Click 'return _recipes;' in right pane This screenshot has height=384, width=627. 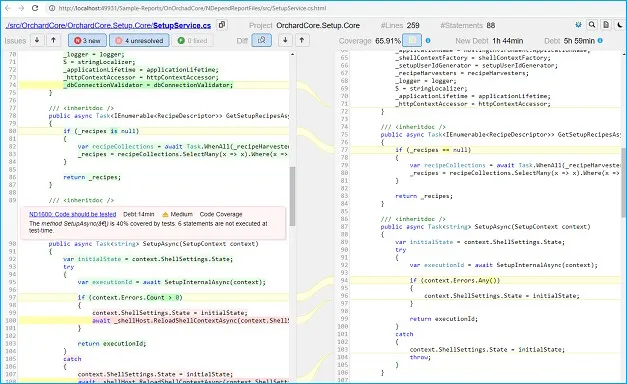(x=424, y=196)
